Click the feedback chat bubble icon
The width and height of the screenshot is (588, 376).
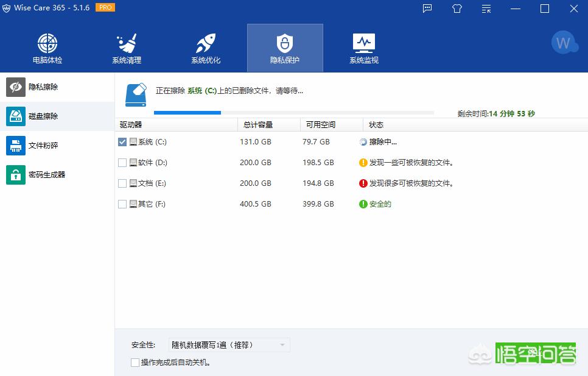[427, 9]
